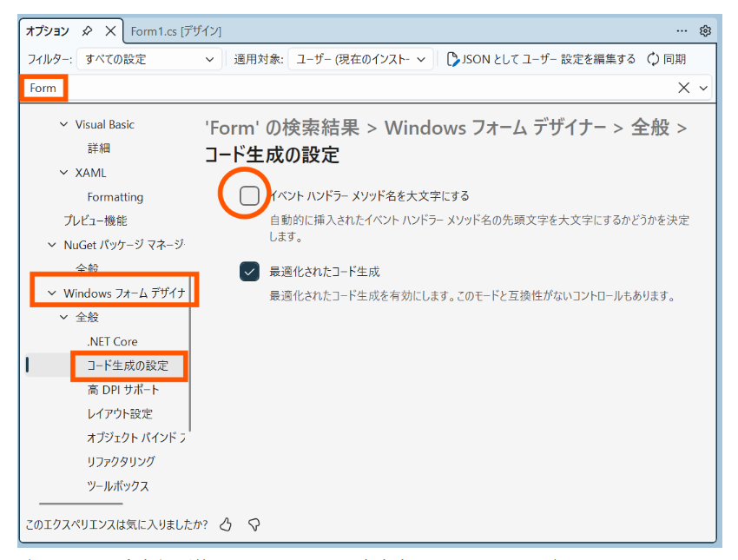Switch to Form1.cs [デザイン] tab
This screenshot has height=560, width=738.
click(x=175, y=31)
